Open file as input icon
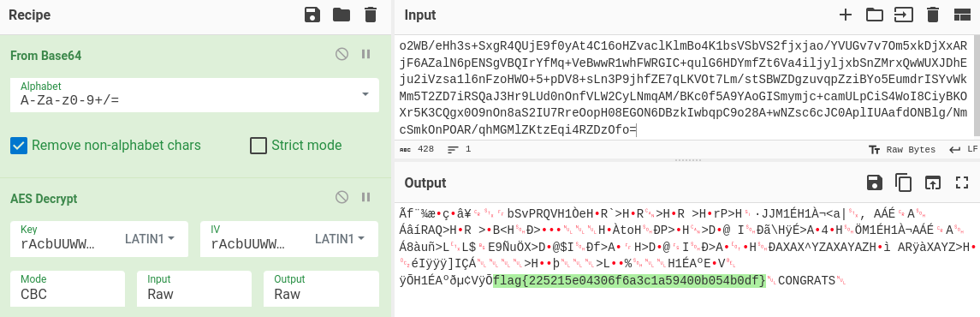The height and width of the screenshot is (317, 980). [903, 15]
